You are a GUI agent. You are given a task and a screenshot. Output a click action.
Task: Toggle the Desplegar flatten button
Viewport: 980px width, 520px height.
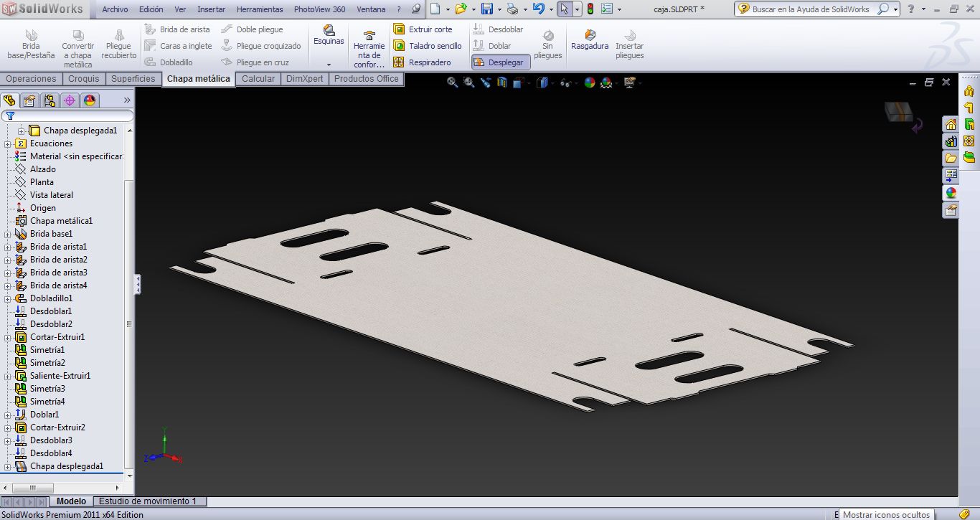click(x=501, y=62)
